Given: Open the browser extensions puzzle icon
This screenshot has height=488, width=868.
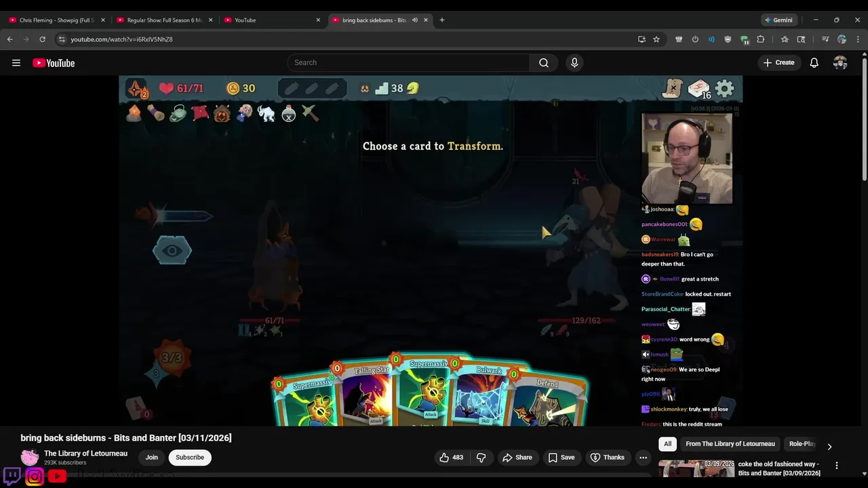Looking at the screenshot, I should [x=761, y=39].
